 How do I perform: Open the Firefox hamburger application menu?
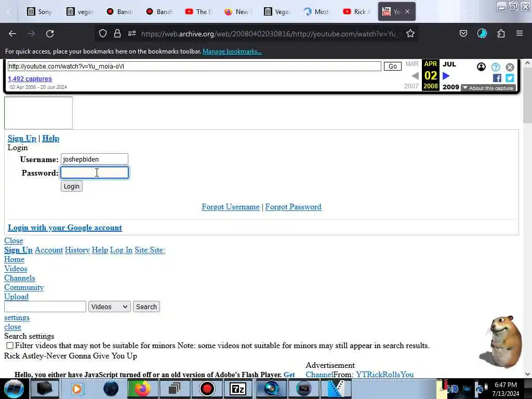[x=520, y=33]
